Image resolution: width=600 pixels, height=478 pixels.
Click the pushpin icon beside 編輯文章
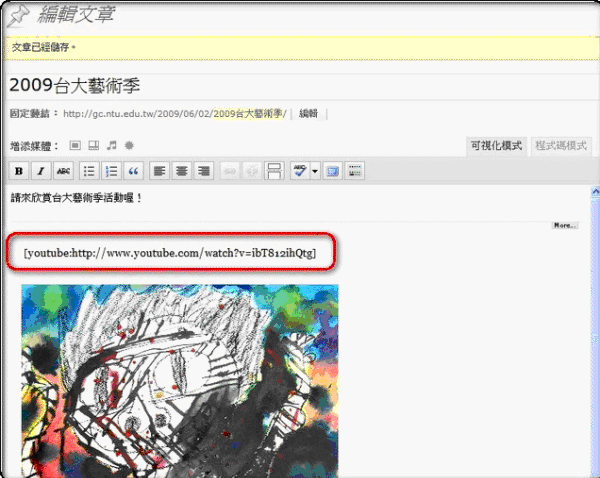19,16
